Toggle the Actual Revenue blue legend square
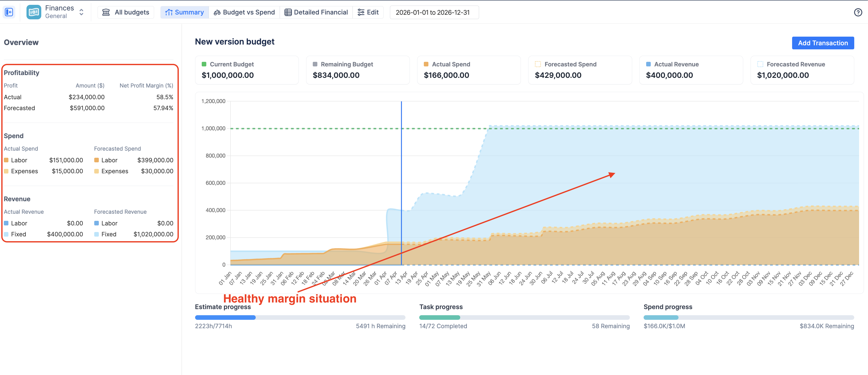The image size is (868, 375). pos(648,64)
